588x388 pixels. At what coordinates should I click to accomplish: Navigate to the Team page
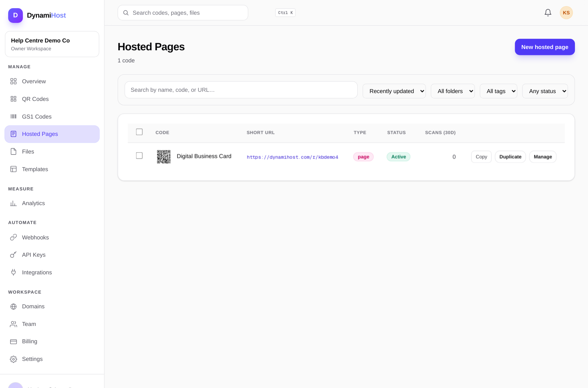52,324
